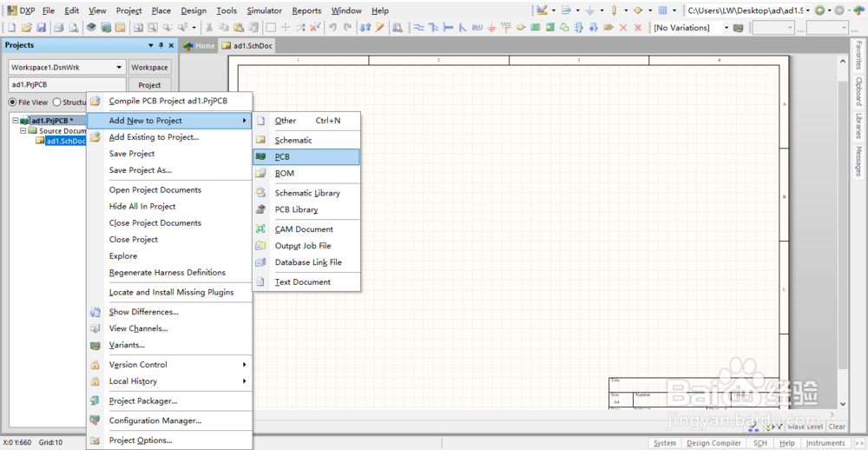Click the Mask Level button
The image size is (868, 450).
(806, 427)
